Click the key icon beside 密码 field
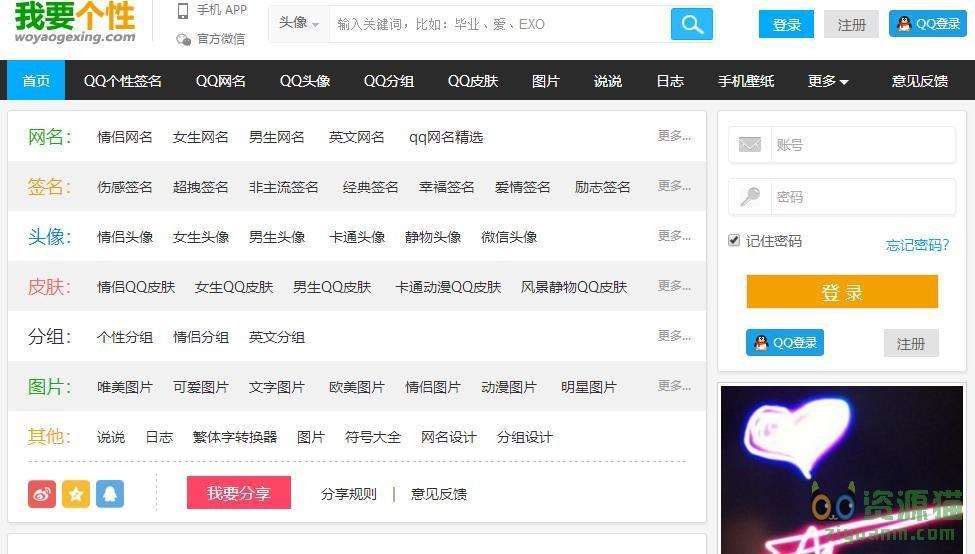This screenshot has height=554, width=975. pos(750,196)
